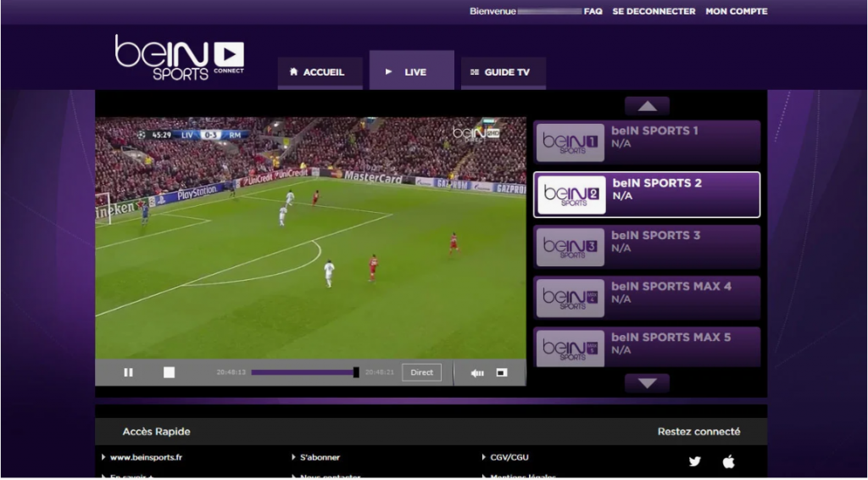This screenshot has width=868, height=480.
Task: Click the grid icon on GUIDE TV
Action: pos(475,73)
